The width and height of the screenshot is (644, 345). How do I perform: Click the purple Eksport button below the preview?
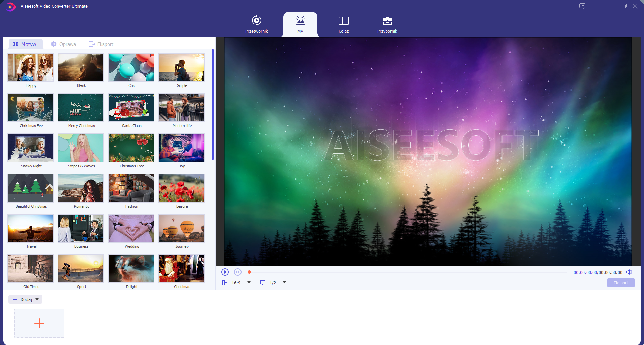[621, 283]
